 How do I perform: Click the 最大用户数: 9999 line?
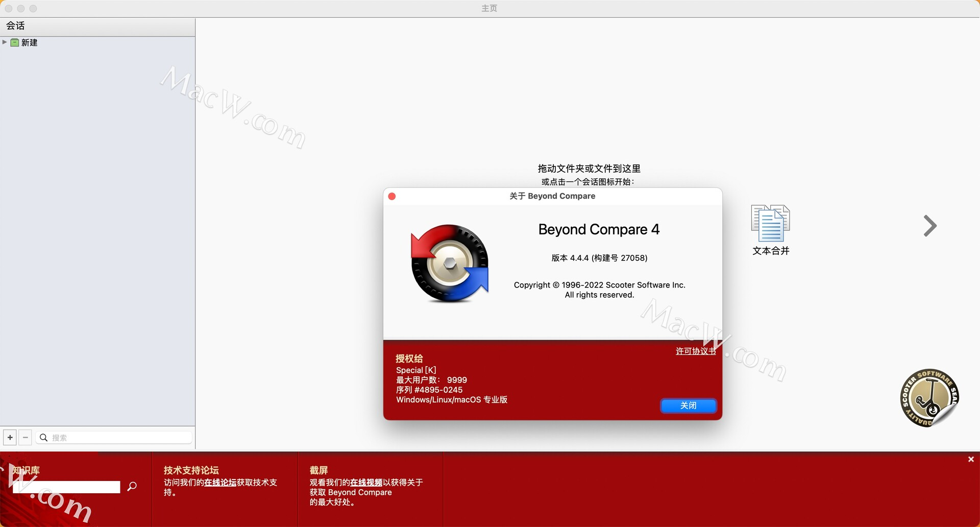click(431, 380)
